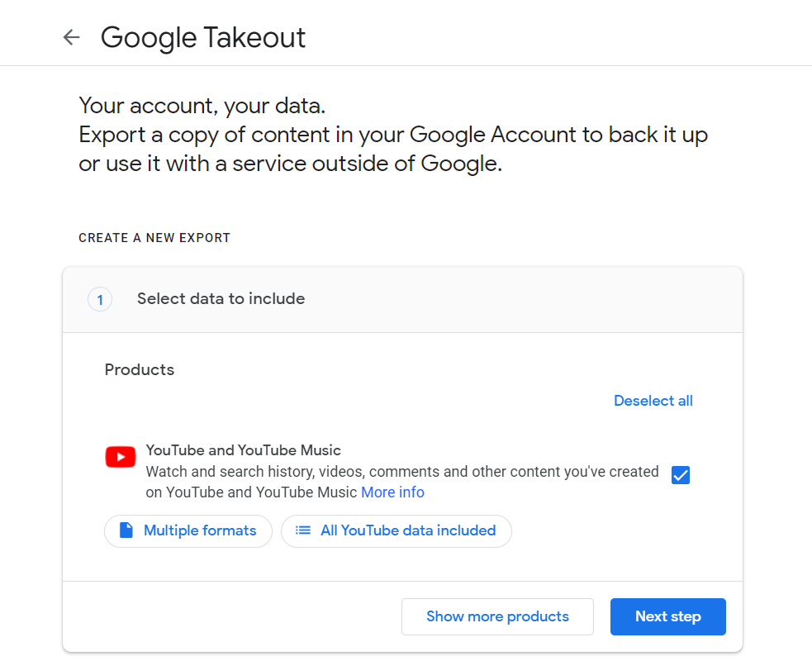
Task: Click Show more products button
Action: [x=497, y=616]
